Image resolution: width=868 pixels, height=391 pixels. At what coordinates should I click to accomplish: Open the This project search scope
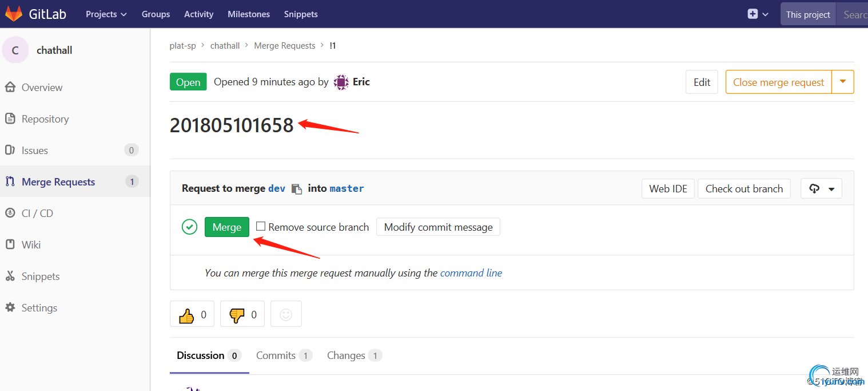pyautogui.click(x=808, y=14)
